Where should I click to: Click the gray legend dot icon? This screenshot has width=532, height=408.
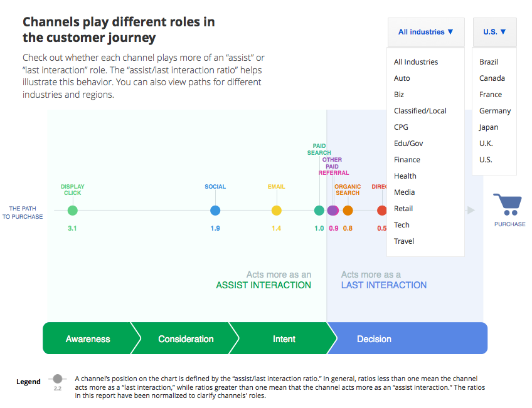[x=57, y=379]
